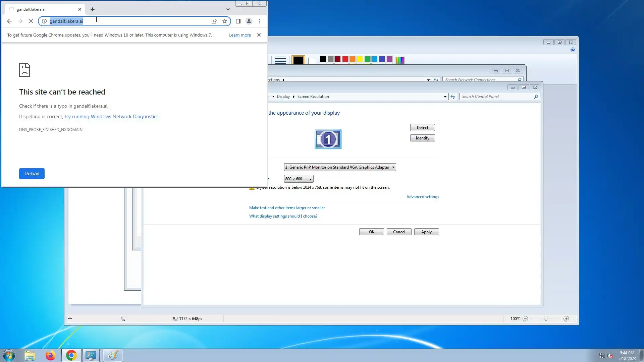Click the share page icon
Screen dimensions: 644x362
click(214, 21)
